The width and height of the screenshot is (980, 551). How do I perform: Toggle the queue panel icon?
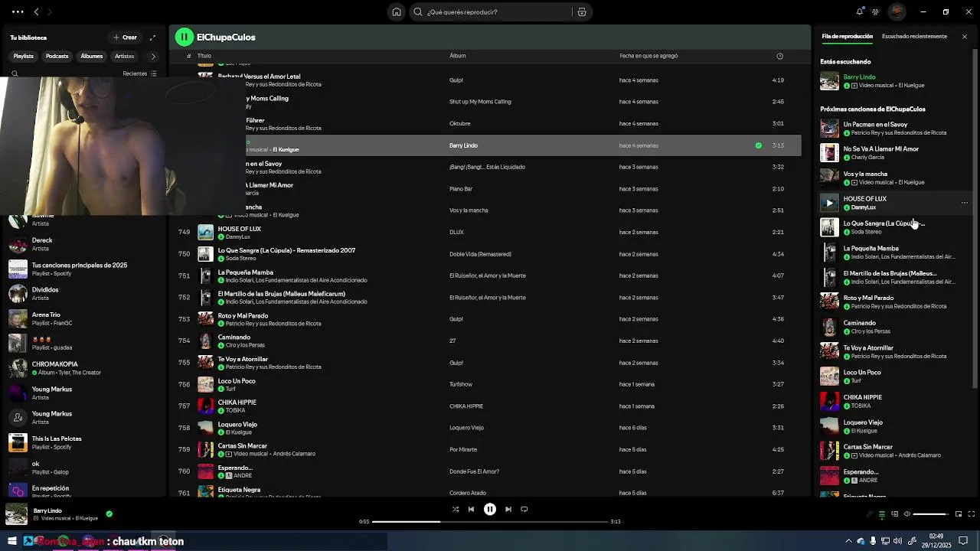(882, 514)
